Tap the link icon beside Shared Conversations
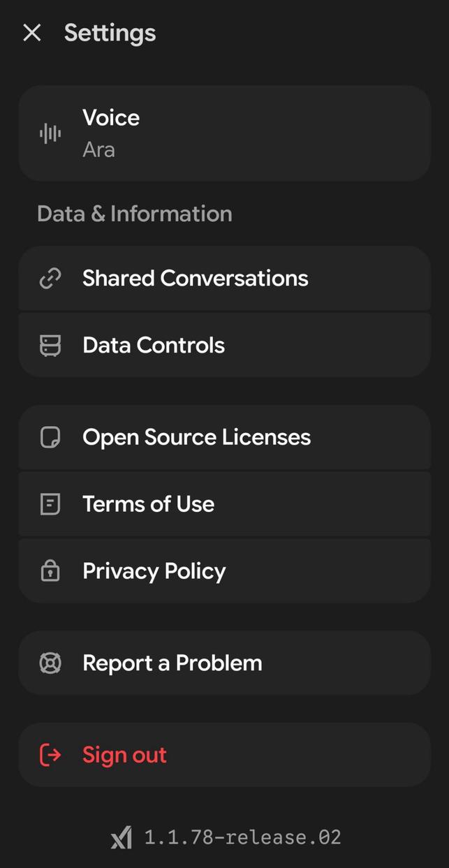Screen dimensions: 449x868 [50, 278]
